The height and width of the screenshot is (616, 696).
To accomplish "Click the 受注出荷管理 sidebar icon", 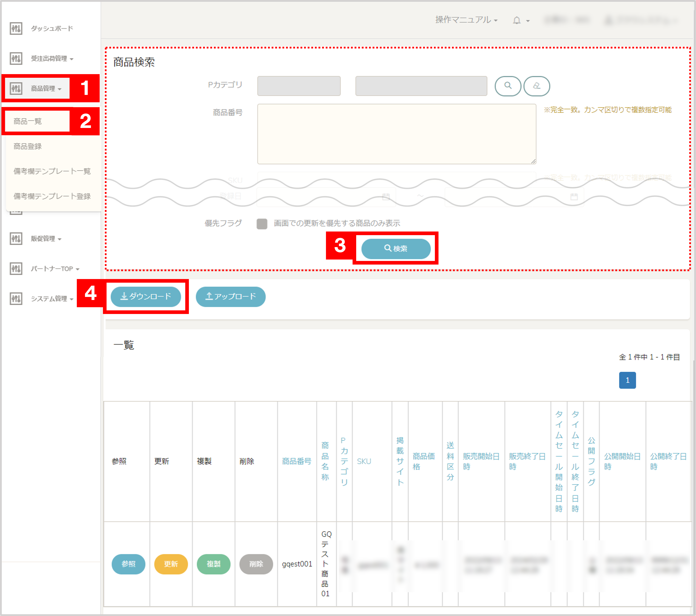I will tap(16, 59).
